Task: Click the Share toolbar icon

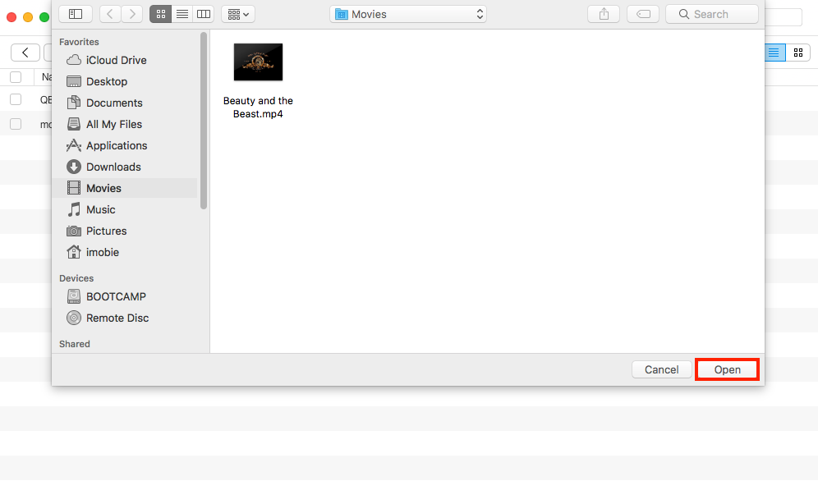Action: (x=604, y=14)
